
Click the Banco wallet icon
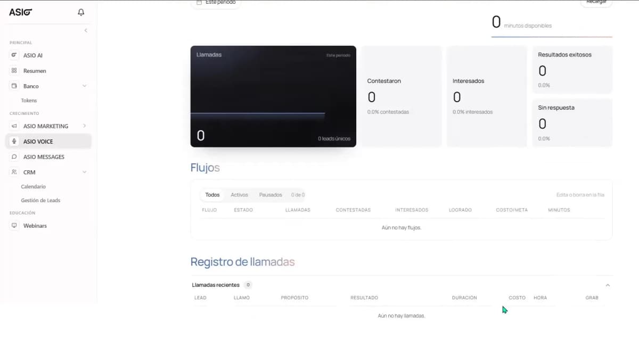(x=14, y=86)
